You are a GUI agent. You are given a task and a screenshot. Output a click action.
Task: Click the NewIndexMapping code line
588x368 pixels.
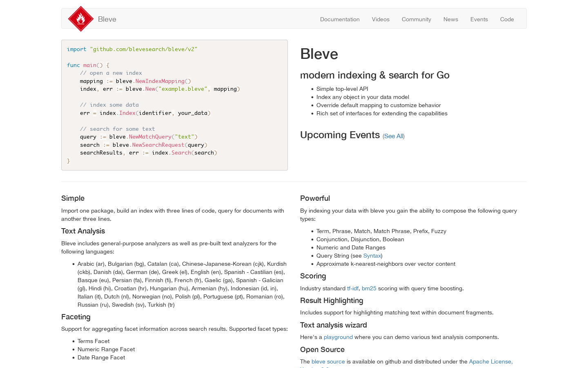tap(136, 81)
